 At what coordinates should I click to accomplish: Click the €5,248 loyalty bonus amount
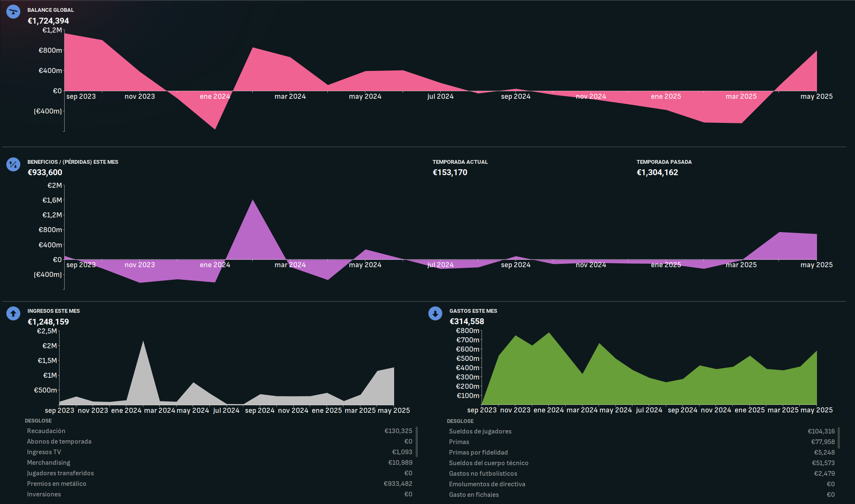pyautogui.click(x=825, y=453)
